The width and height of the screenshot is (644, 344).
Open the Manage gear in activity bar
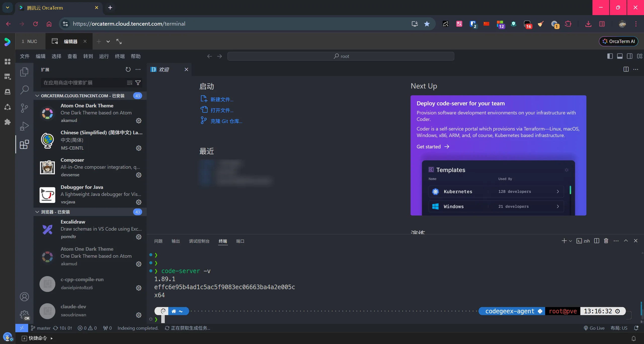tap(24, 315)
